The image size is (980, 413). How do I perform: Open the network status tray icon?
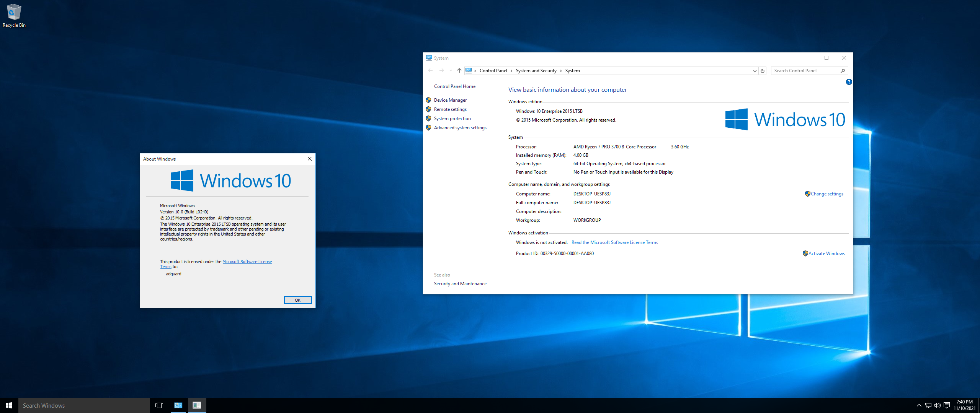(x=928, y=405)
